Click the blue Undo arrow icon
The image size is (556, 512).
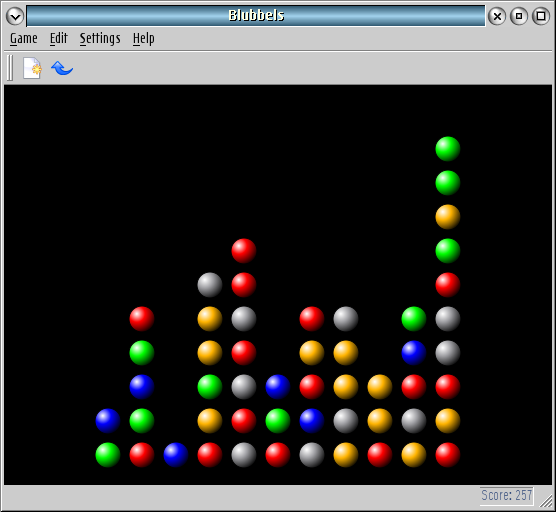[x=62, y=68]
